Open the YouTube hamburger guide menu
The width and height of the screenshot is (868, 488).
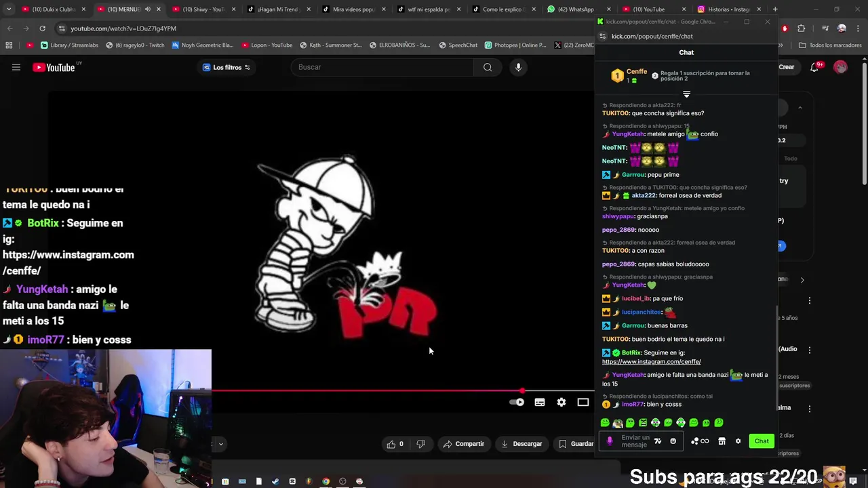coord(16,67)
